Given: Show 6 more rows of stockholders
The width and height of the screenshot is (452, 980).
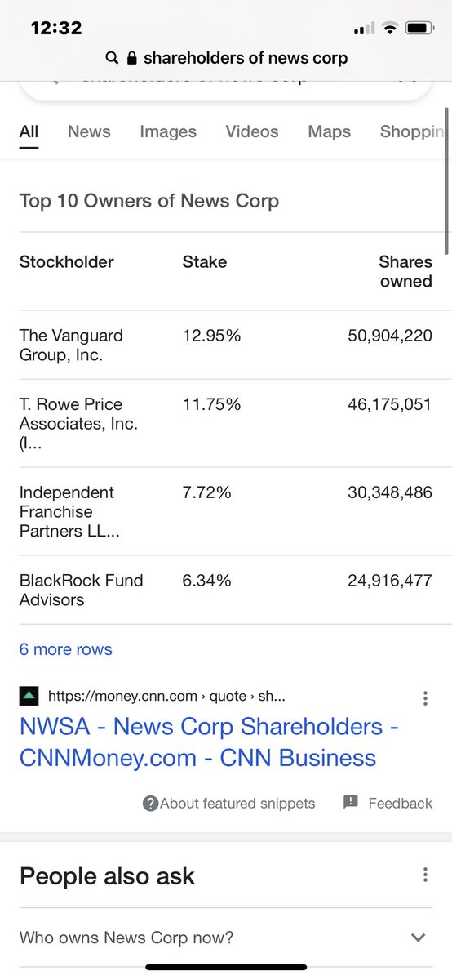Looking at the screenshot, I should click(x=66, y=649).
